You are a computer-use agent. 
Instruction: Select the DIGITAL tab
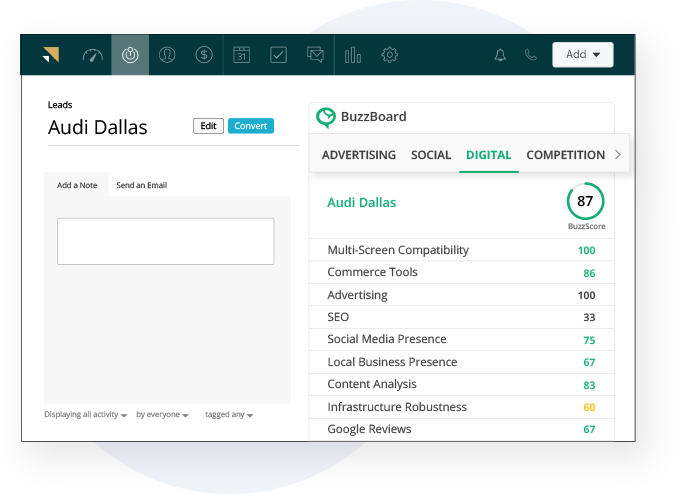click(489, 155)
